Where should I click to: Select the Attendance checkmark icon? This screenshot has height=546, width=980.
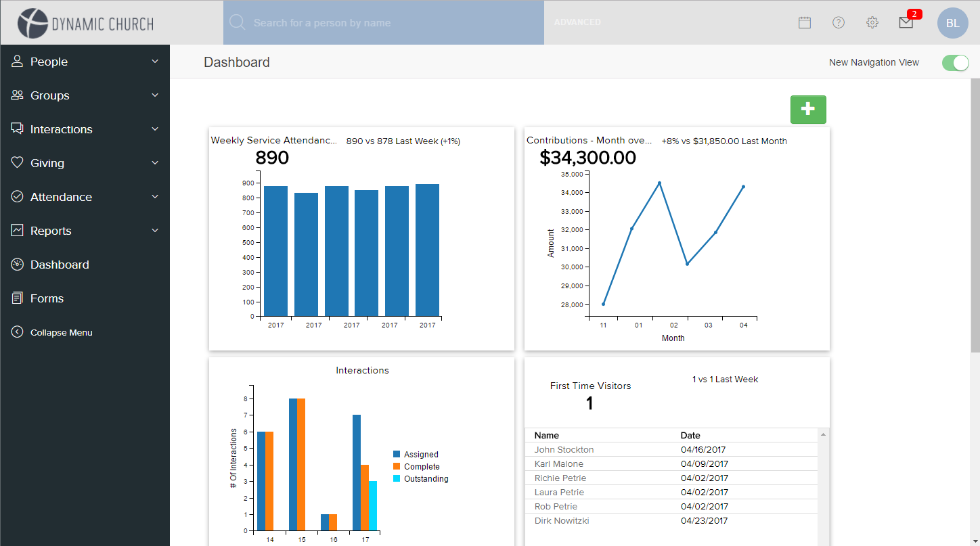tap(16, 196)
